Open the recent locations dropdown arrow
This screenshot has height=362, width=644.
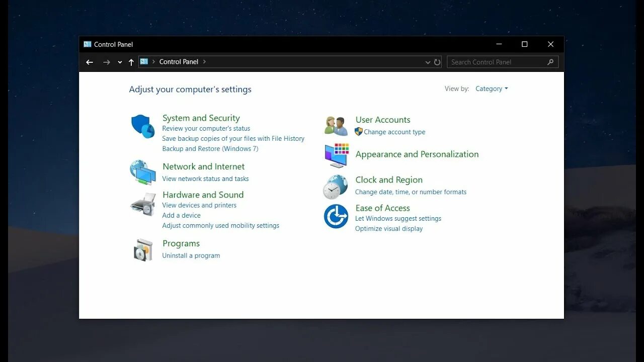click(120, 62)
